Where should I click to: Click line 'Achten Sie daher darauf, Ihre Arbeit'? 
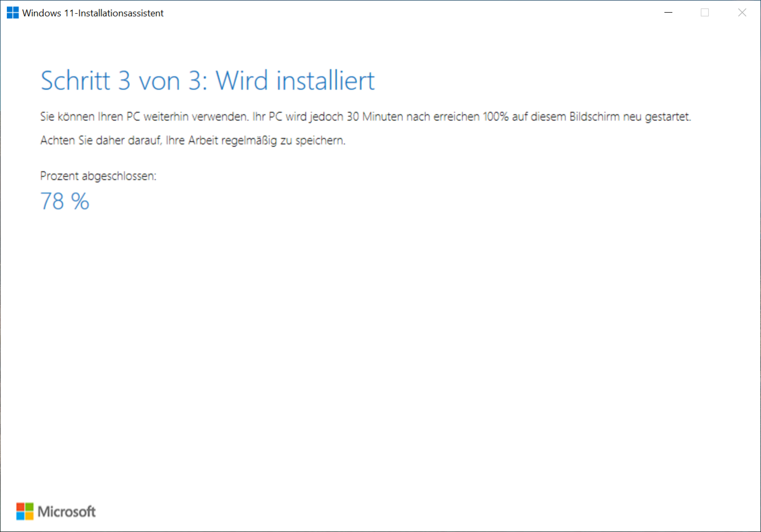point(129,141)
